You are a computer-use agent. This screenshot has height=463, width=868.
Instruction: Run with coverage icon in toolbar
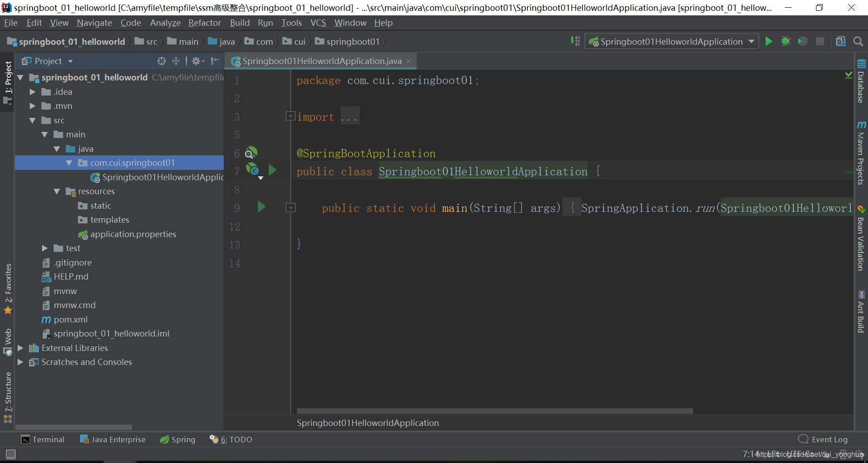[x=803, y=42]
